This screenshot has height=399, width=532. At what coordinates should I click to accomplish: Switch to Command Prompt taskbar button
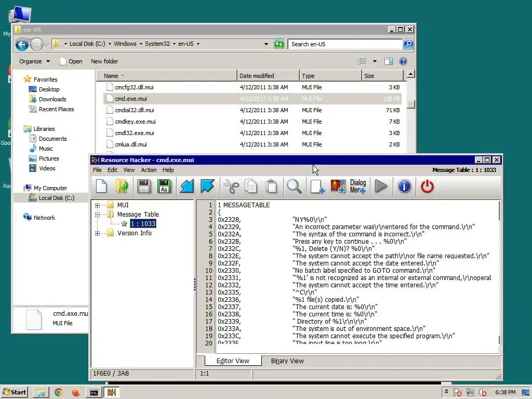coord(94,393)
